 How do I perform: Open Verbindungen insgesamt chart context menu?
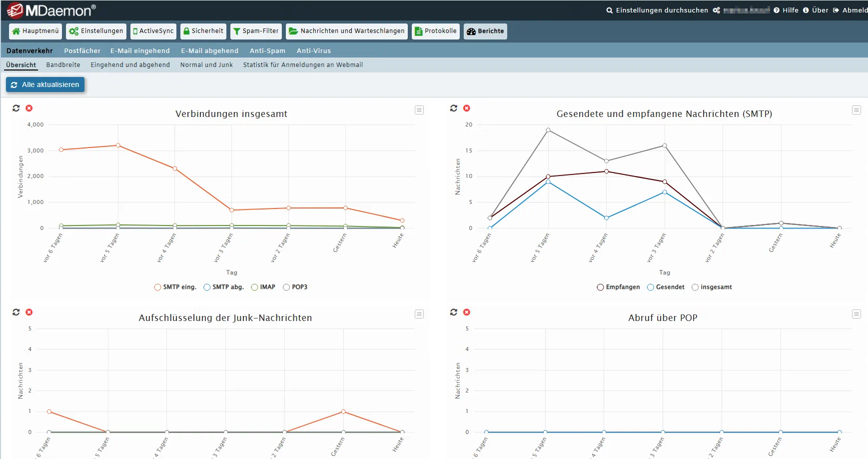point(419,110)
